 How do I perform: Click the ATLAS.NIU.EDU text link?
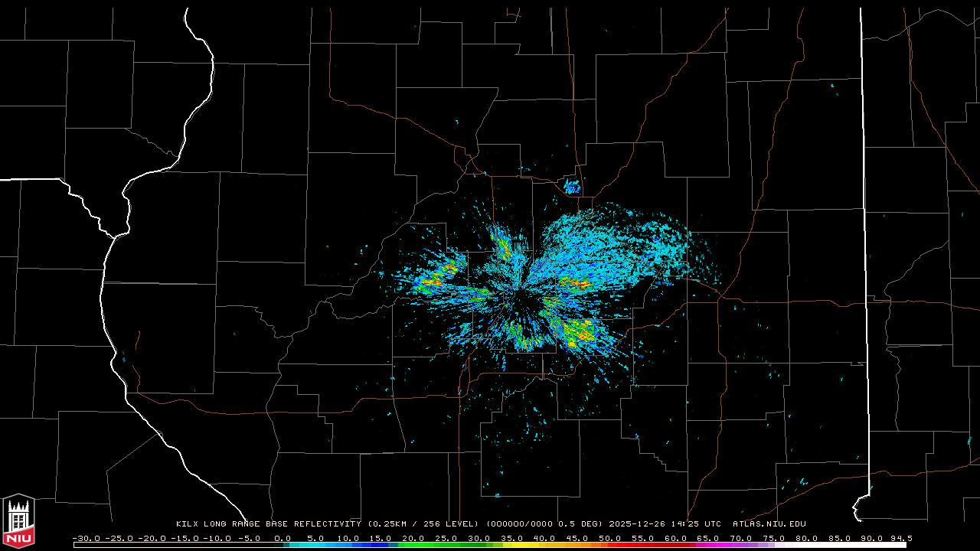point(769,524)
